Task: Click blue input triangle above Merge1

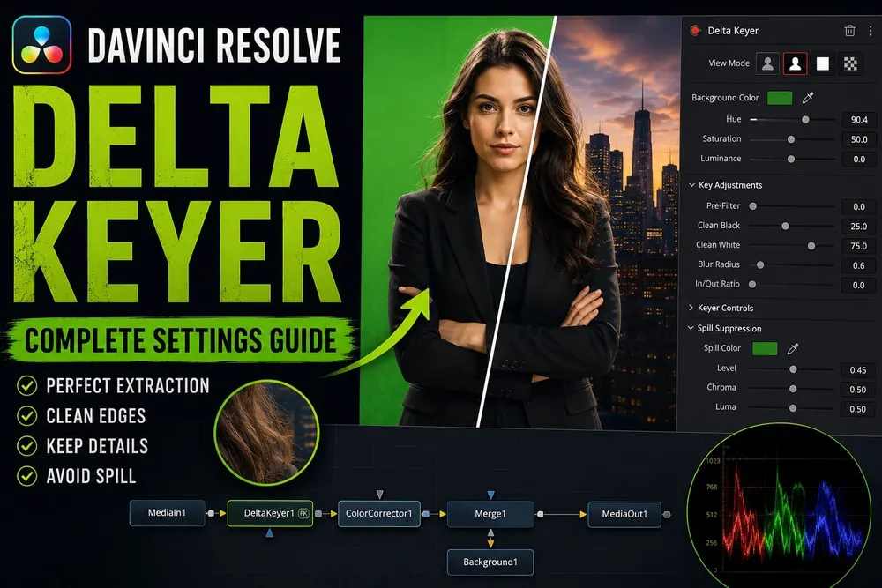Action: pos(491,495)
